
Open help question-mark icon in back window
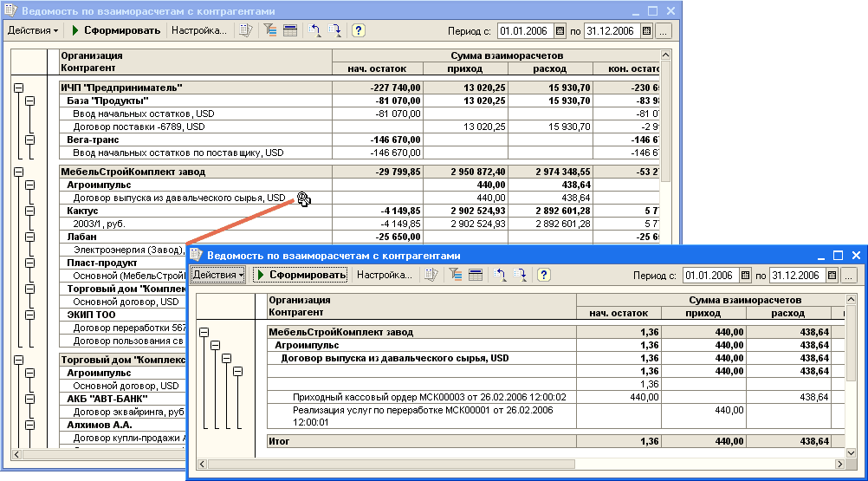click(358, 30)
